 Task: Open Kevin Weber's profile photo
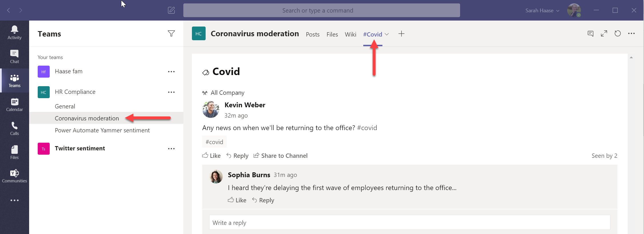211,109
